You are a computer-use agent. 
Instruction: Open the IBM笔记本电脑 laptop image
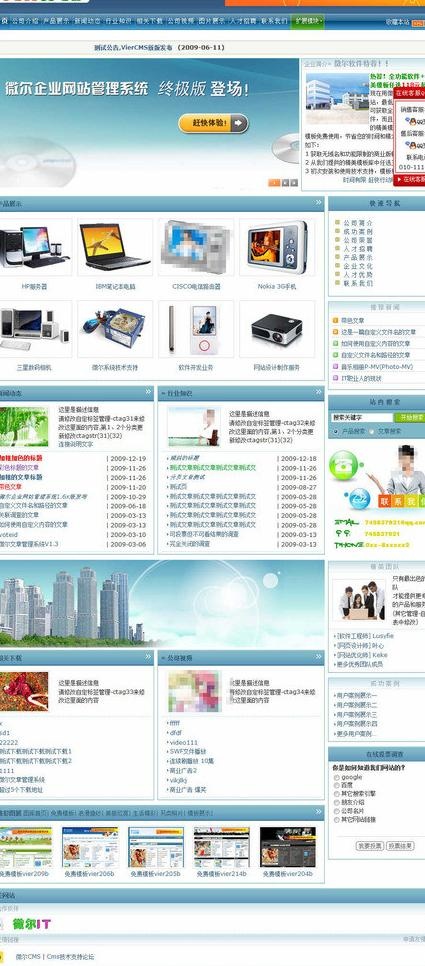tap(115, 248)
